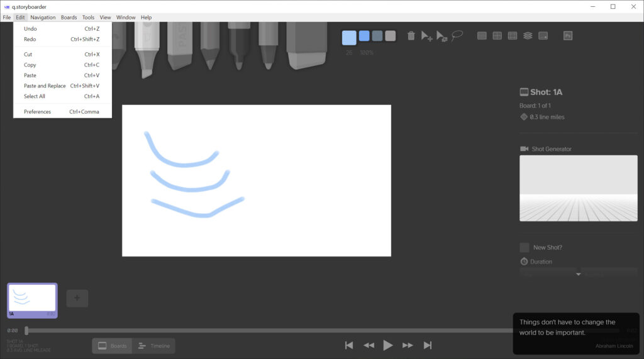Click the Duration clock icon
Image resolution: width=644 pixels, height=359 pixels.
pyautogui.click(x=524, y=262)
